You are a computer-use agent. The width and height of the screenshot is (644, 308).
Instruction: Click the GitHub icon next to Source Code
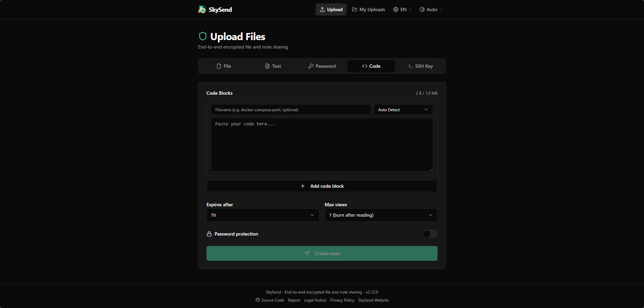point(258,300)
